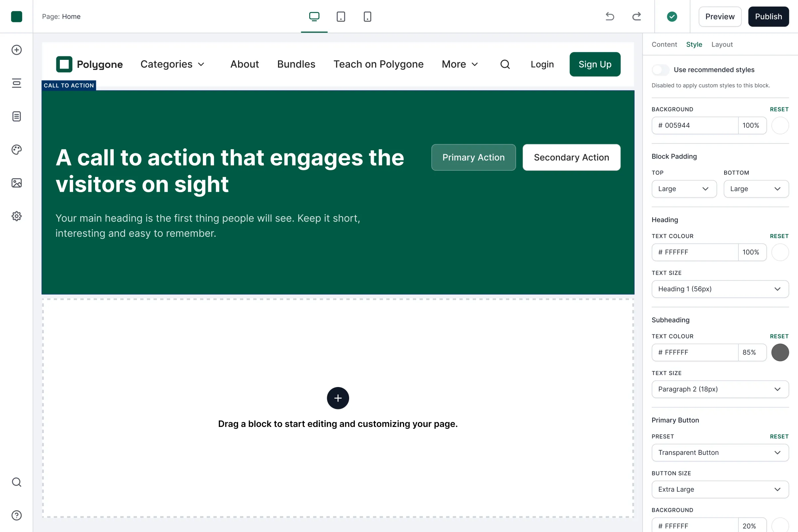The image size is (798, 532).
Task: Click the Secondary Action button
Action: coord(571,157)
